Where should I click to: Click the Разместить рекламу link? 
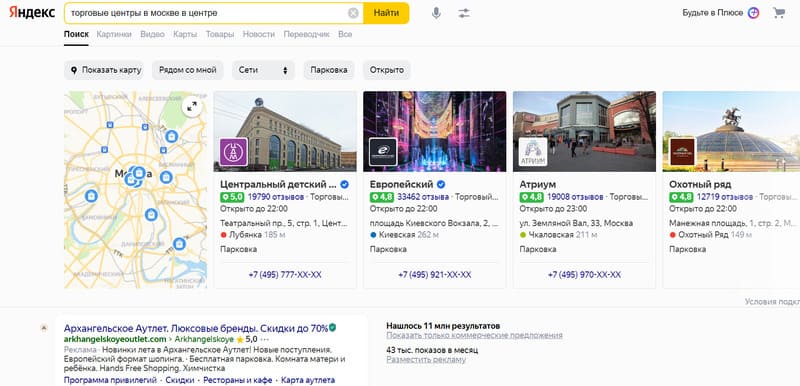coord(426,359)
